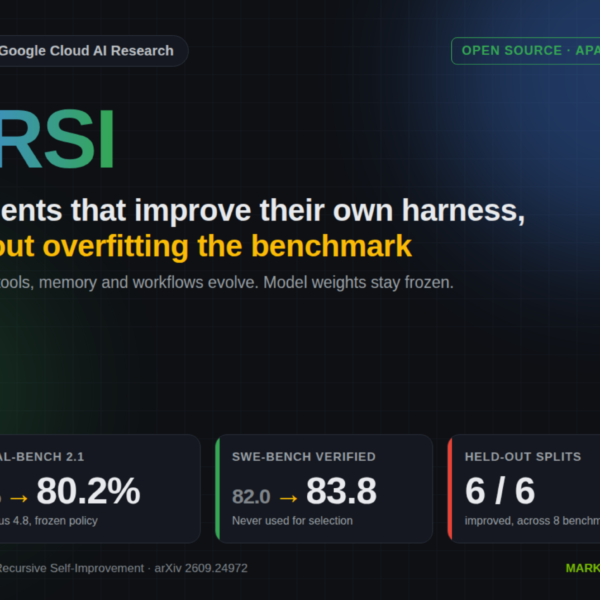The image size is (600, 600).
Task: Click the RSI gradient logo title
Action: click(57, 139)
